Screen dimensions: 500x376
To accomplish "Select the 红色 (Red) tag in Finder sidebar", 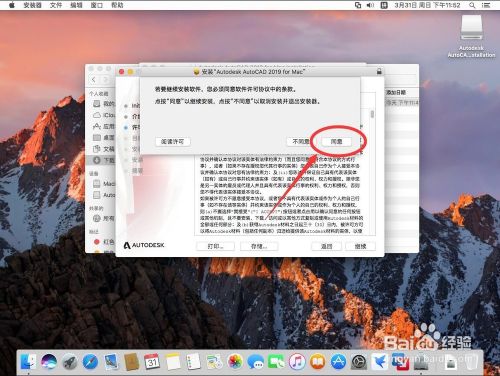I will 104,242.
